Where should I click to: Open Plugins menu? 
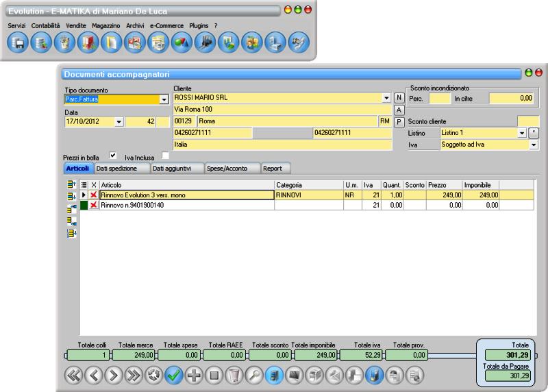(x=199, y=26)
